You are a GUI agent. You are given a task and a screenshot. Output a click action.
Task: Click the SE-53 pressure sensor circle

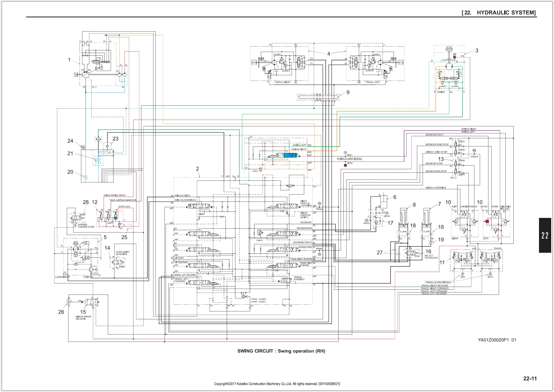[366, 220]
